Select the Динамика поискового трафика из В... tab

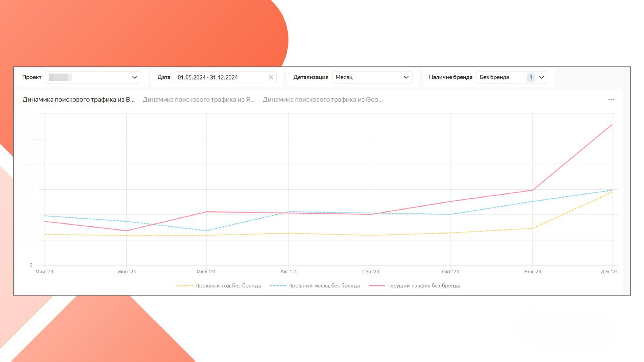pos(79,100)
